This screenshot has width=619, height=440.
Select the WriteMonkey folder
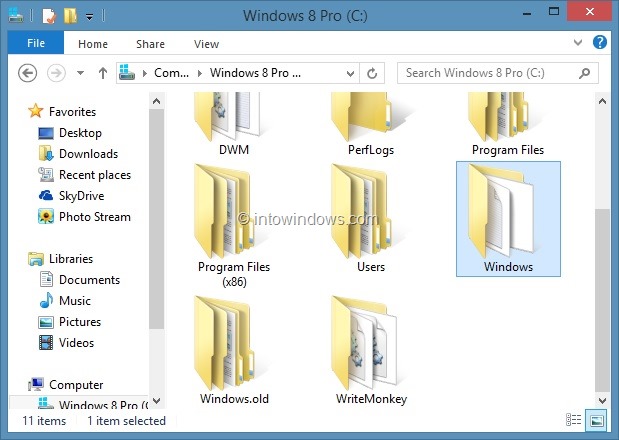pos(371,350)
